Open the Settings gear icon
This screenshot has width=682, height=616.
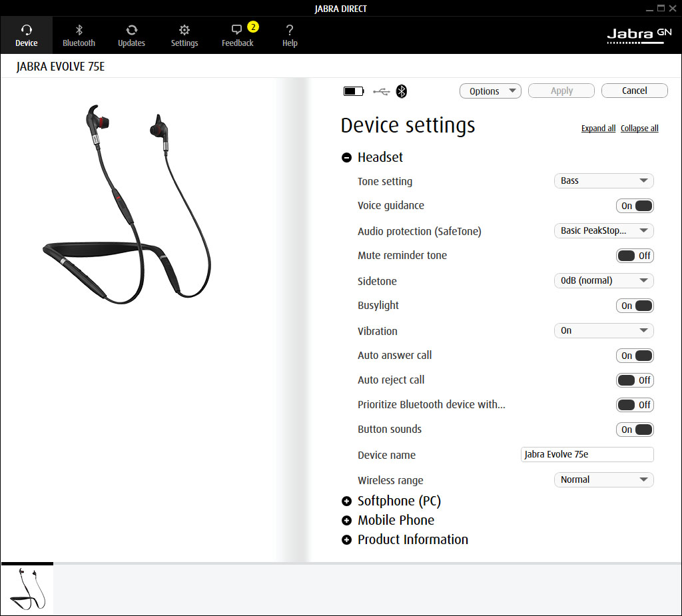coord(184,31)
